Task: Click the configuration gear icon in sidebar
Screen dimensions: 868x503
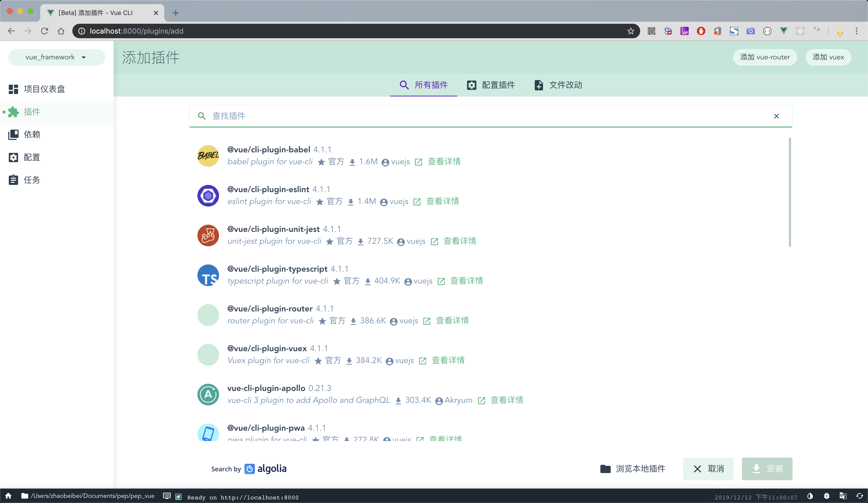Action: pyautogui.click(x=13, y=157)
